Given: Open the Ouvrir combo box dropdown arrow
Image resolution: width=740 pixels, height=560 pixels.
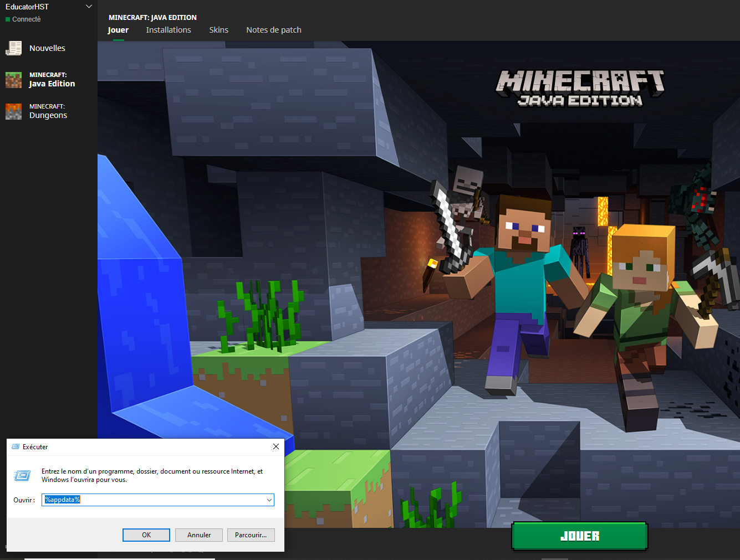Looking at the screenshot, I should pos(269,500).
